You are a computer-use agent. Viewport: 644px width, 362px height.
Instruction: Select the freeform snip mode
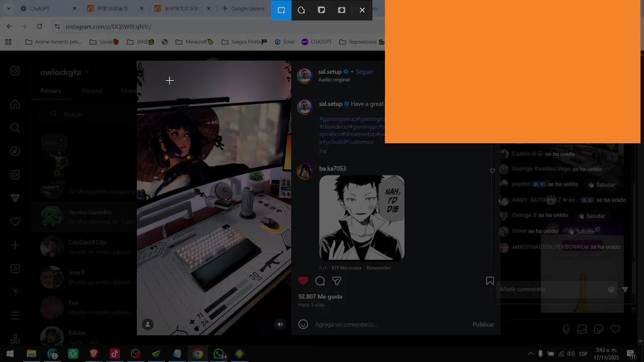[301, 10]
